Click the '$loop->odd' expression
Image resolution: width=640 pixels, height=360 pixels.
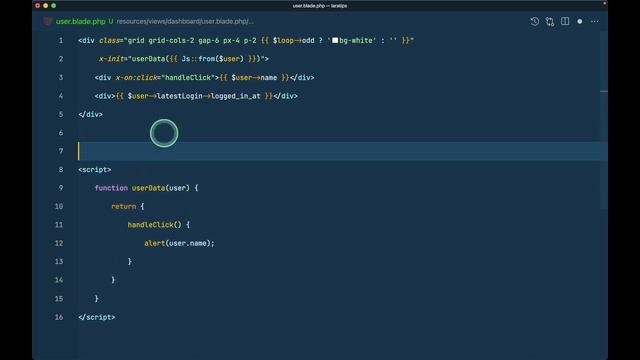(293, 40)
